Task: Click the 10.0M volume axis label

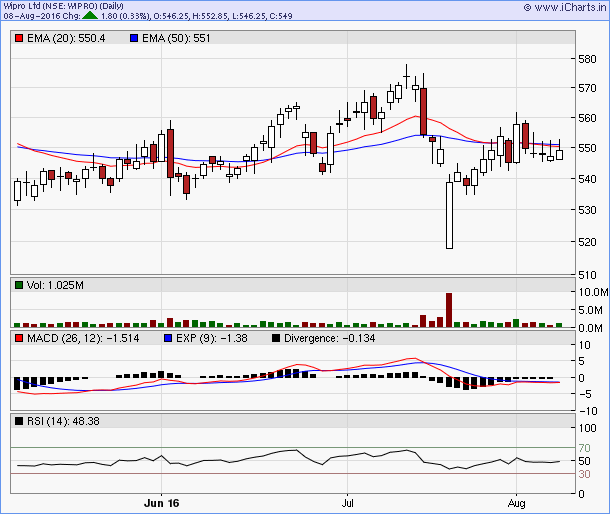Action: (x=593, y=292)
